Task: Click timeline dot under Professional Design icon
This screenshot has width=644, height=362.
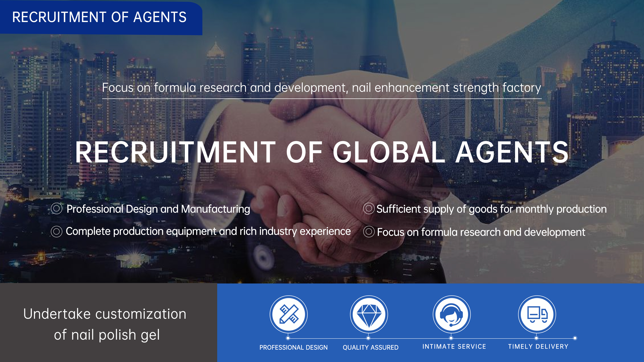Action: [x=288, y=338]
